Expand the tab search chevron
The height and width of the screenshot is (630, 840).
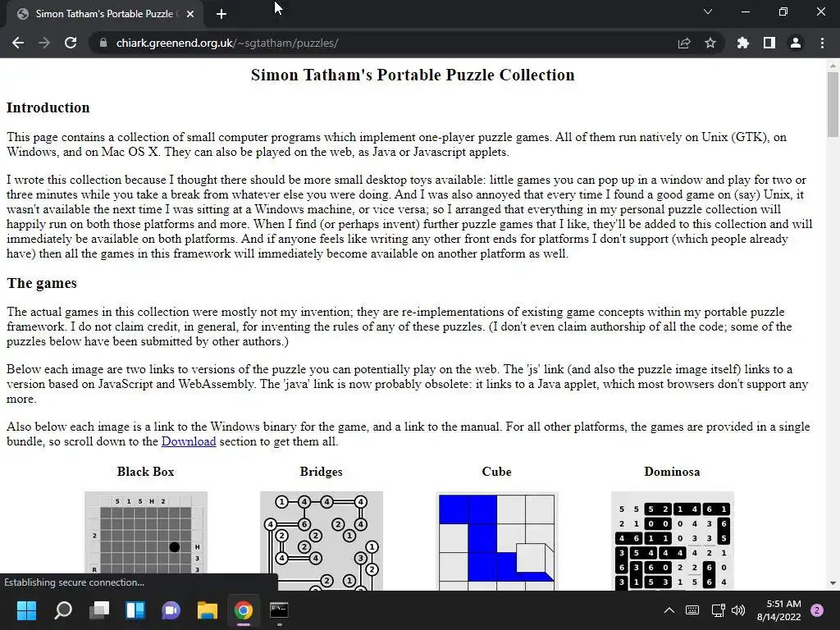tap(708, 11)
